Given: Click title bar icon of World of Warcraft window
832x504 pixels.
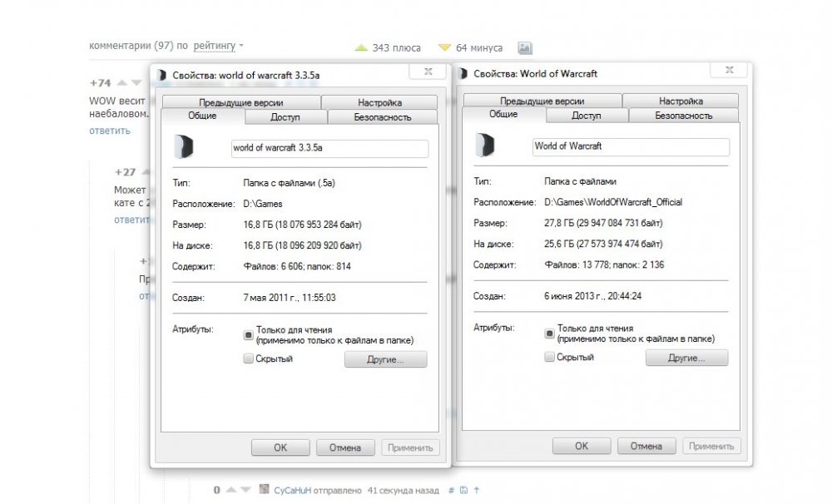Looking at the screenshot, I should click(x=462, y=74).
